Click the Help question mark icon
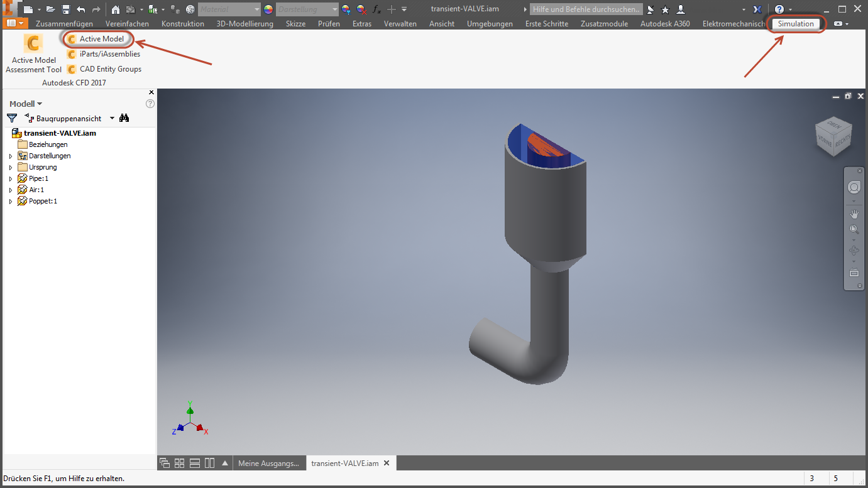The image size is (868, 488). pyautogui.click(x=779, y=9)
